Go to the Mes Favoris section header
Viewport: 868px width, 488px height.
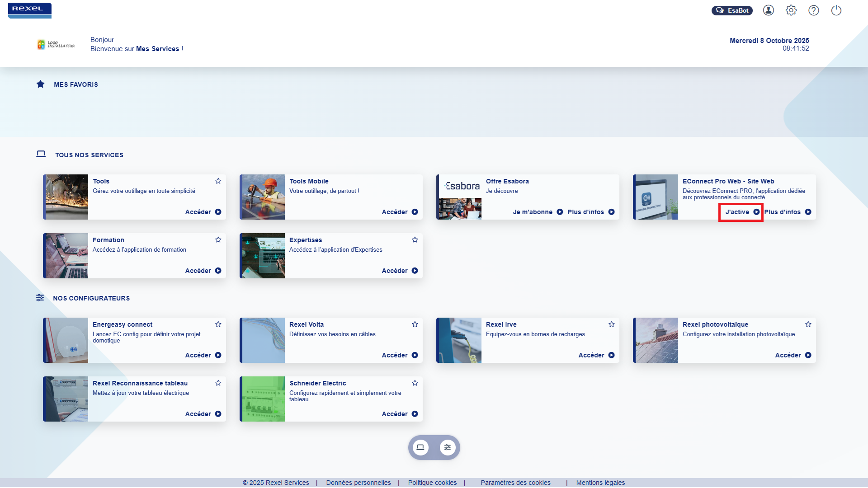coord(76,84)
